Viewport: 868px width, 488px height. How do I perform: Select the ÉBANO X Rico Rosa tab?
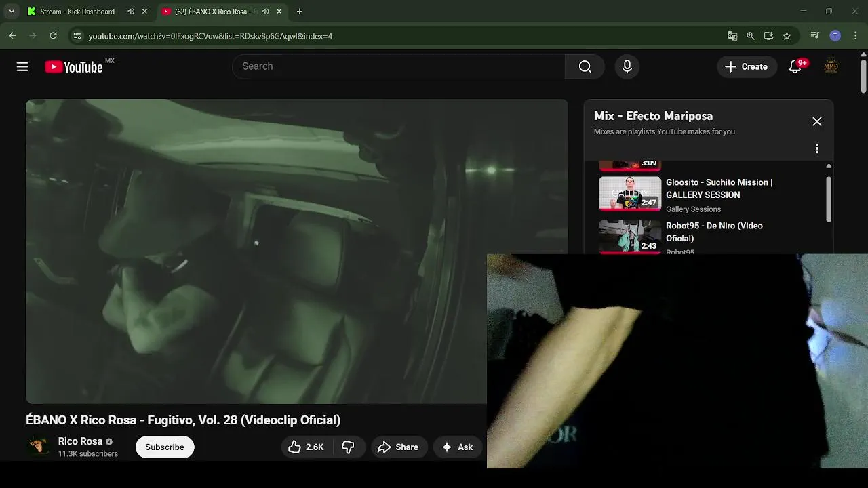click(216, 12)
